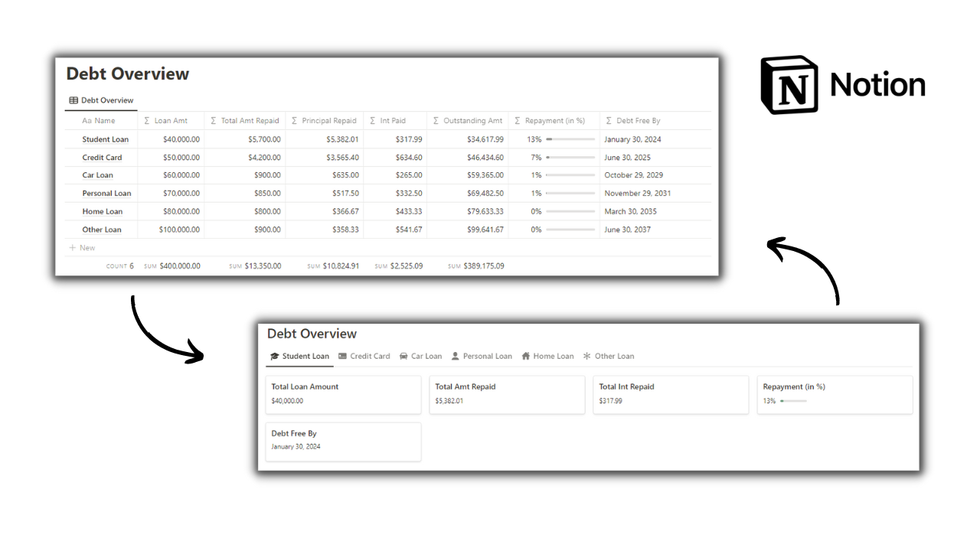
Task: Open the Principal Repaid column header menu
Action: point(325,121)
